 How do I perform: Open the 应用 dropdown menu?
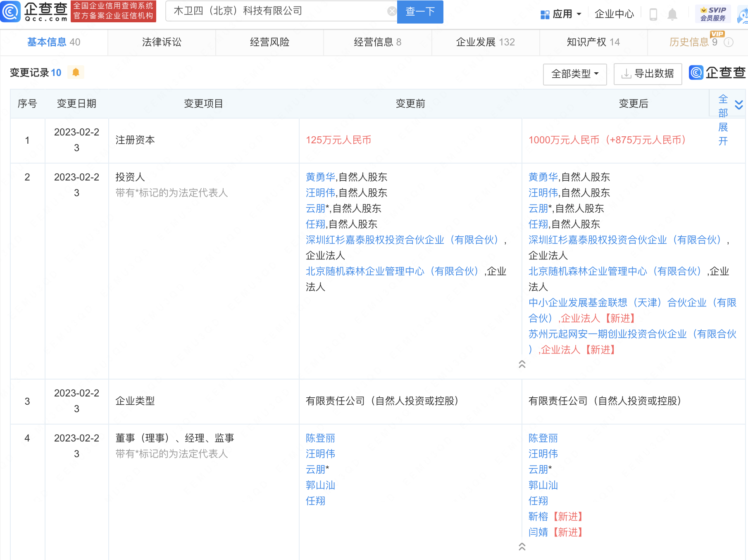[x=561, y=14]
